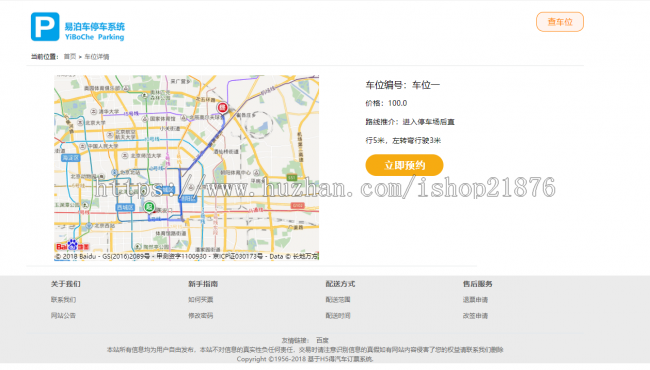650x370 pixels.
Task: Click the 西城区 district label on map
Action: pyautogui.click(x=125, y=207)
